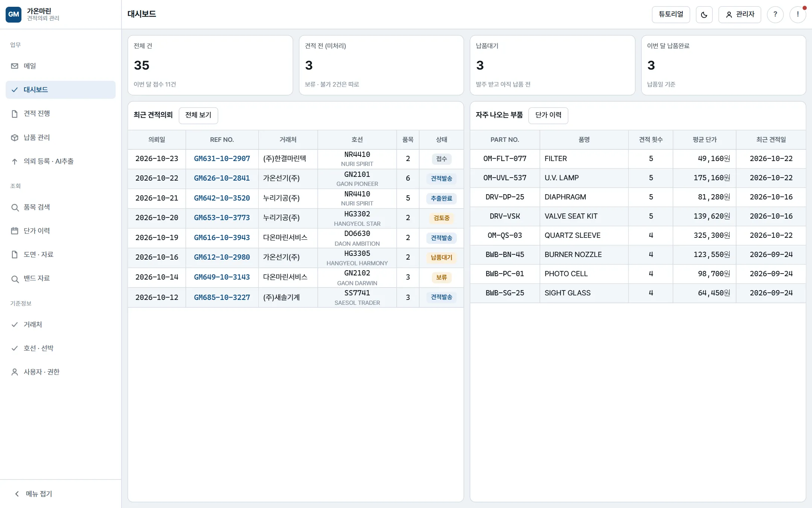Open reference GM642-10-3520

click(x=222, y=198)
